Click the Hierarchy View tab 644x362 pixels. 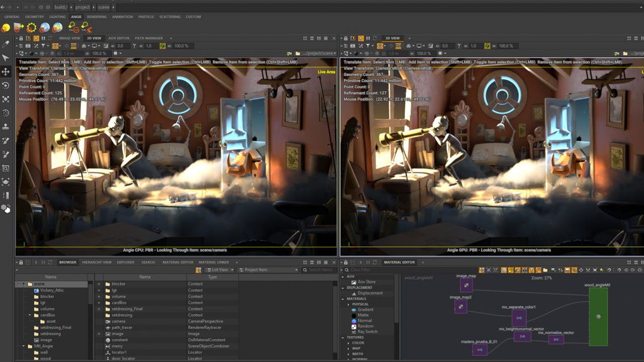tap(97, 262)
